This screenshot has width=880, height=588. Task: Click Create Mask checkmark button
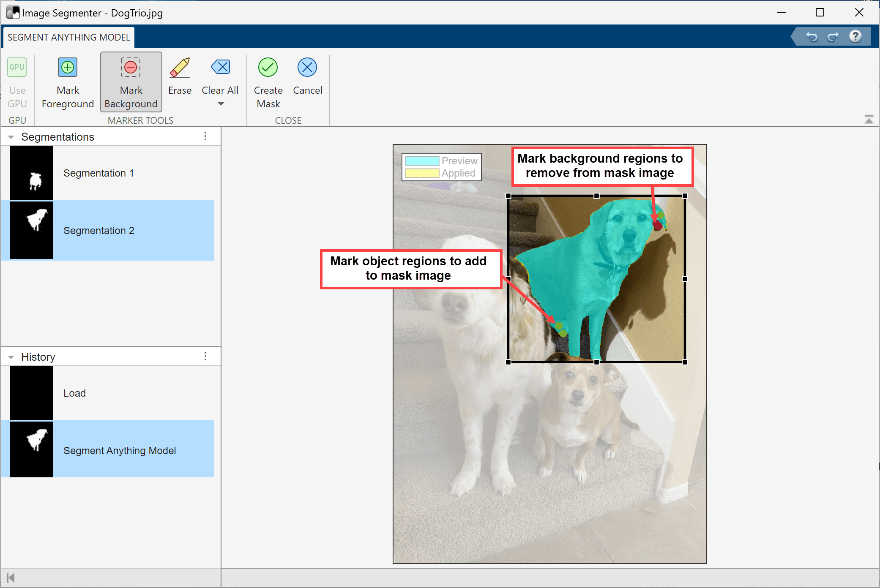(268, 68)
